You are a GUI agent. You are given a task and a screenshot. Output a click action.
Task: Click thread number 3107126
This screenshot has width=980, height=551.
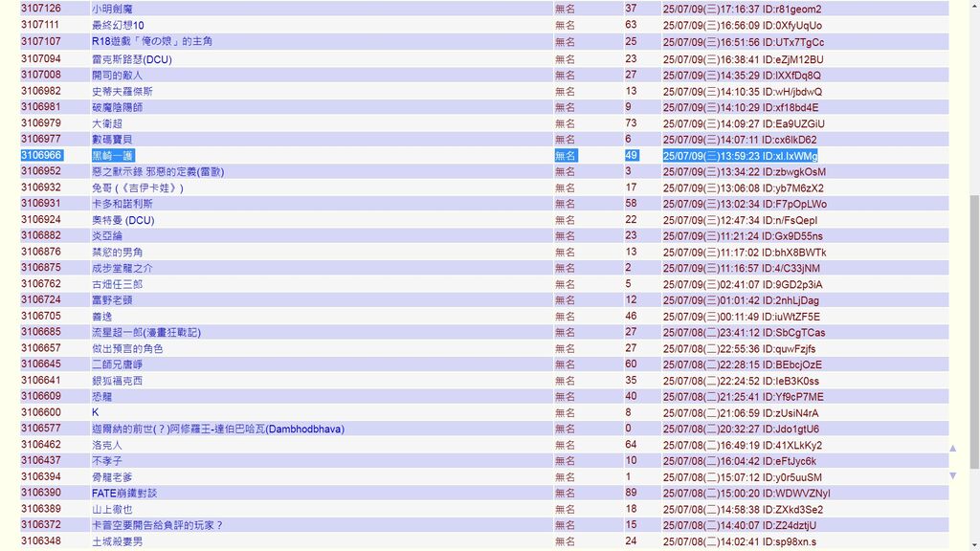(41, 9)
